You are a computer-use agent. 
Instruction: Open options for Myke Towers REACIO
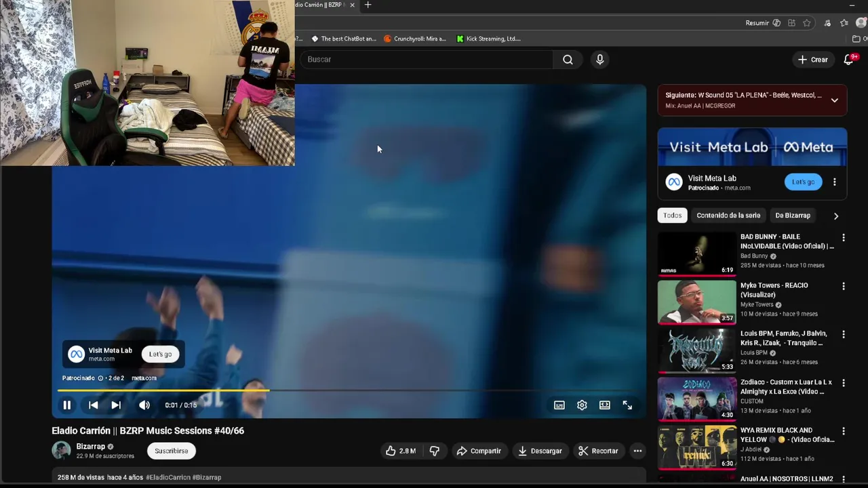pos(844,287)
